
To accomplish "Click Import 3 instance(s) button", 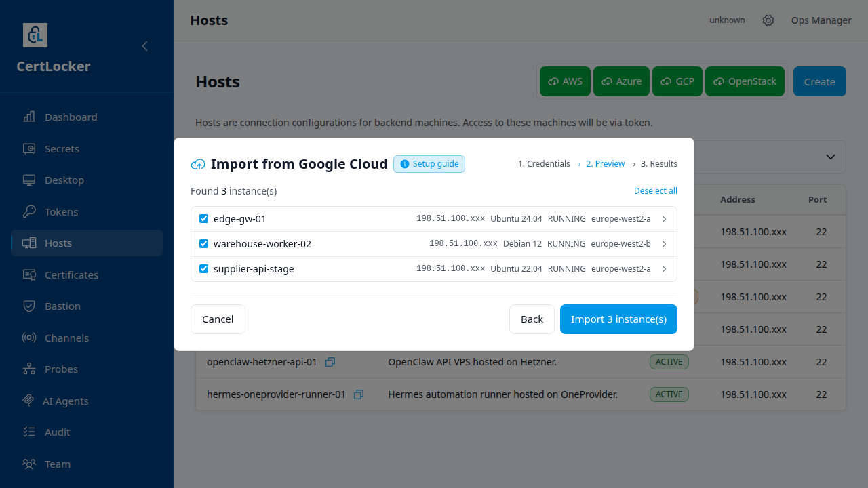I will [x=618, y=319].
